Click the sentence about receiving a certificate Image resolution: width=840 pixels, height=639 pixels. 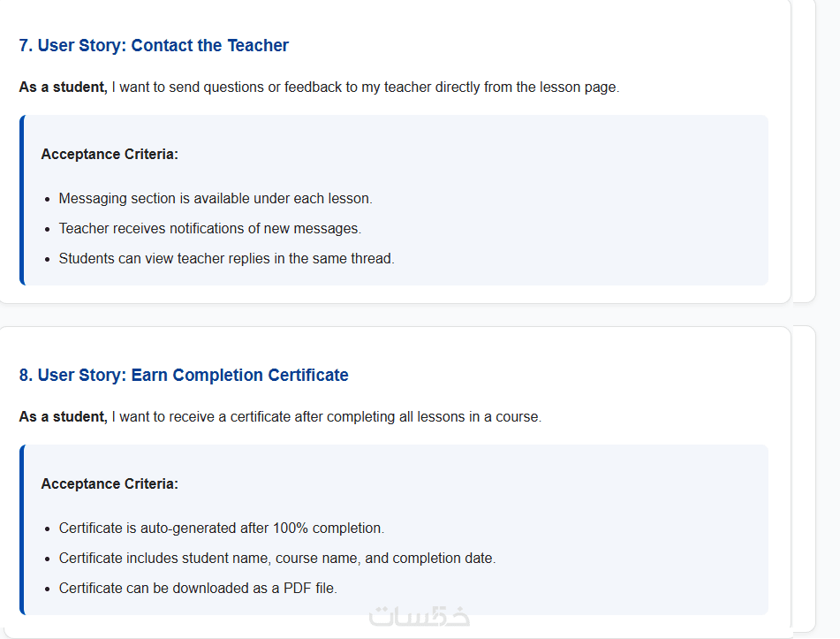point(326,416)
